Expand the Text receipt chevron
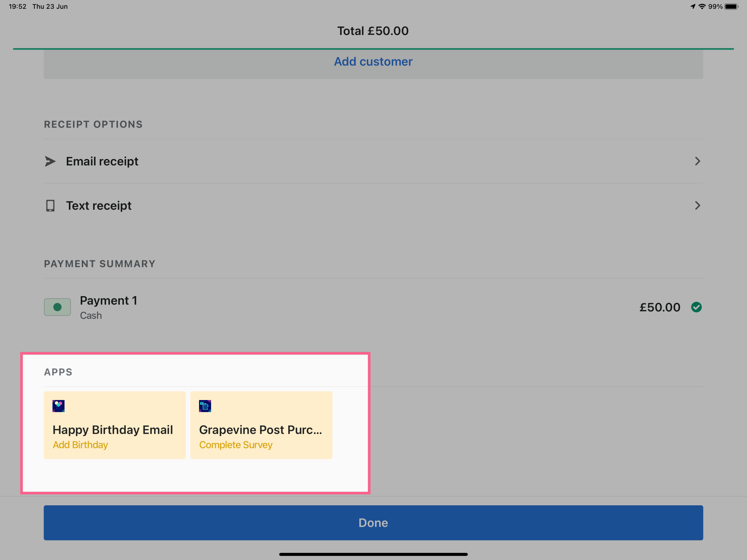 click(697, 206)
